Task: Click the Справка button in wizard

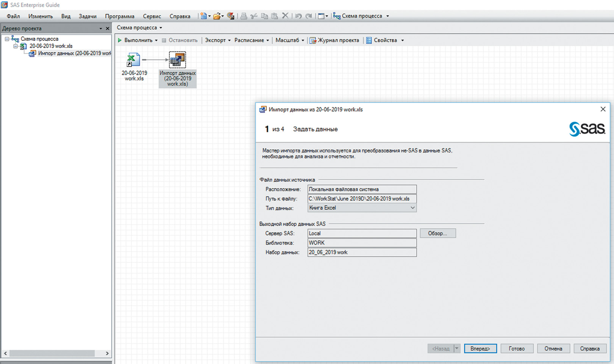Action: click(x=590, y=348)
